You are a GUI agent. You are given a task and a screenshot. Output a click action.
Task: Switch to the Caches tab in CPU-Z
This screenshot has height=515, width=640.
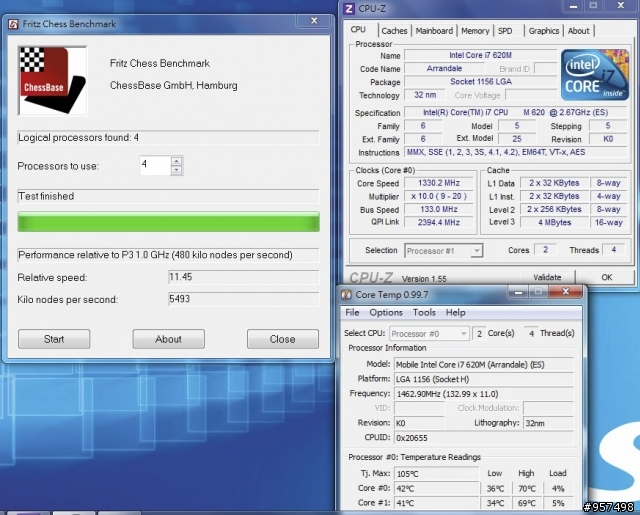394,31
